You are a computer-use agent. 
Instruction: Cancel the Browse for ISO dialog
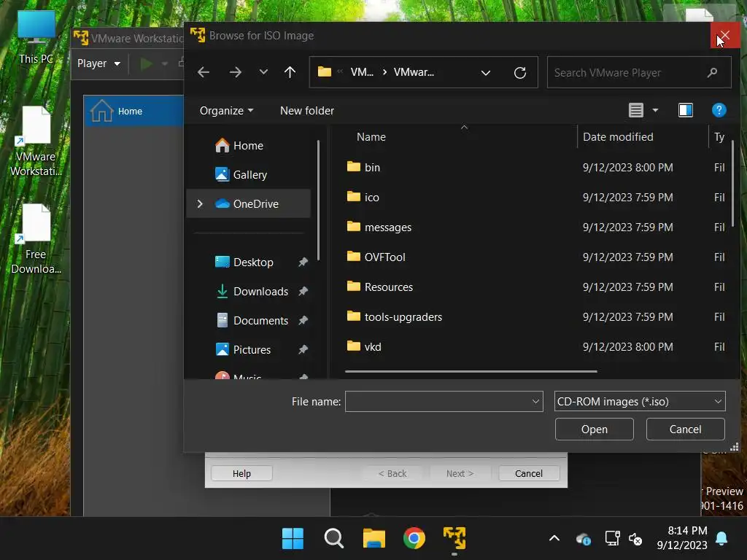685,429
